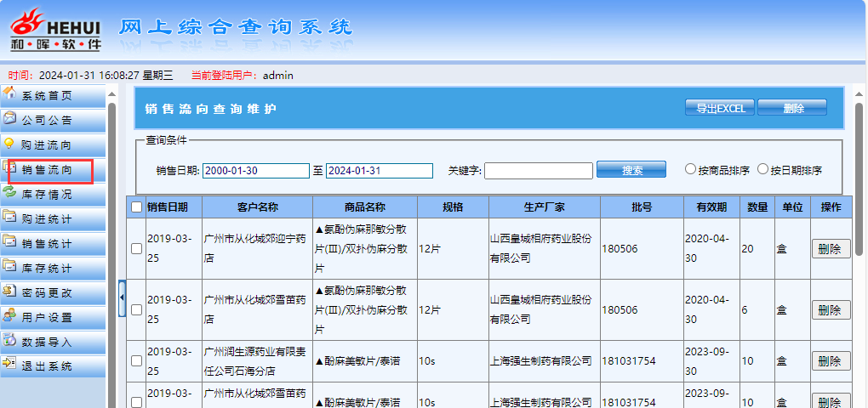
Task: Click the announcement icon beside 公司公告
Action: (x=10, y=118)
